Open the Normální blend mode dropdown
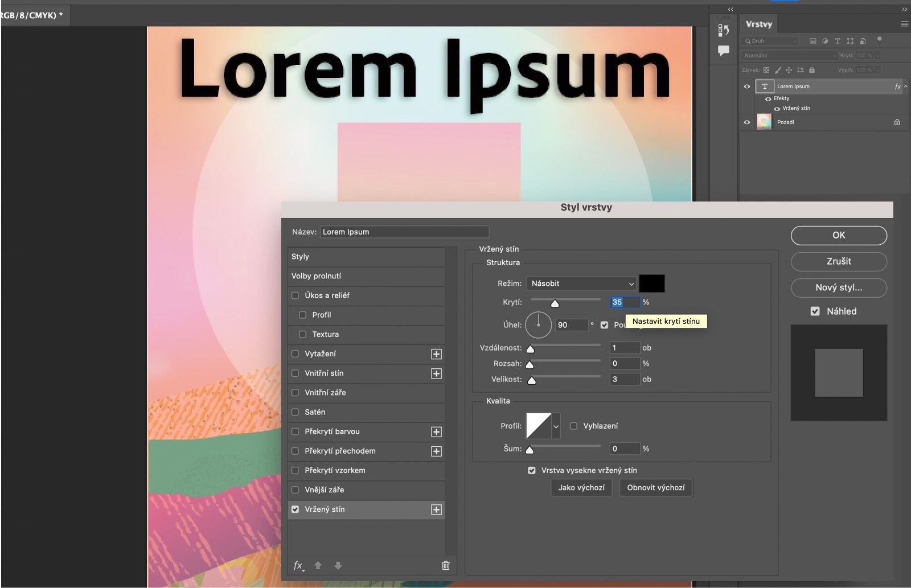911x588 pixels. (x=789, y=55)
